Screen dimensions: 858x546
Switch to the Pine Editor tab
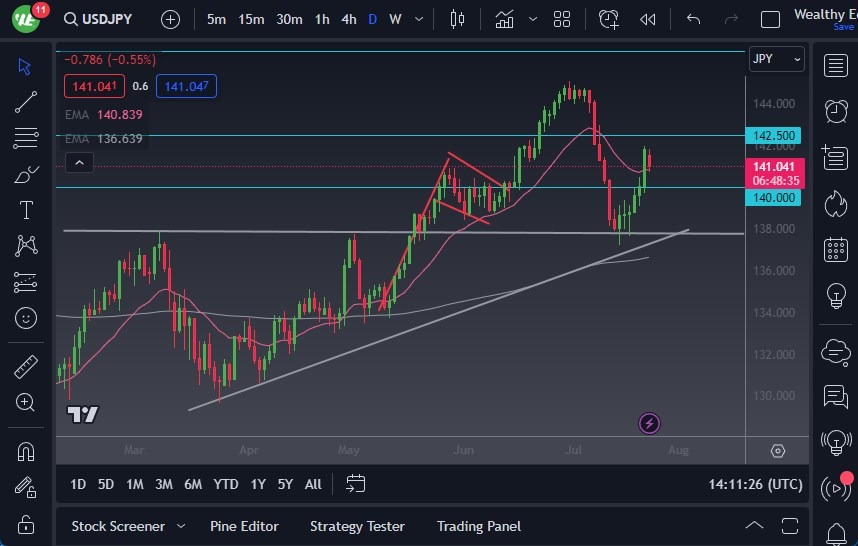(x=244, y=526)
